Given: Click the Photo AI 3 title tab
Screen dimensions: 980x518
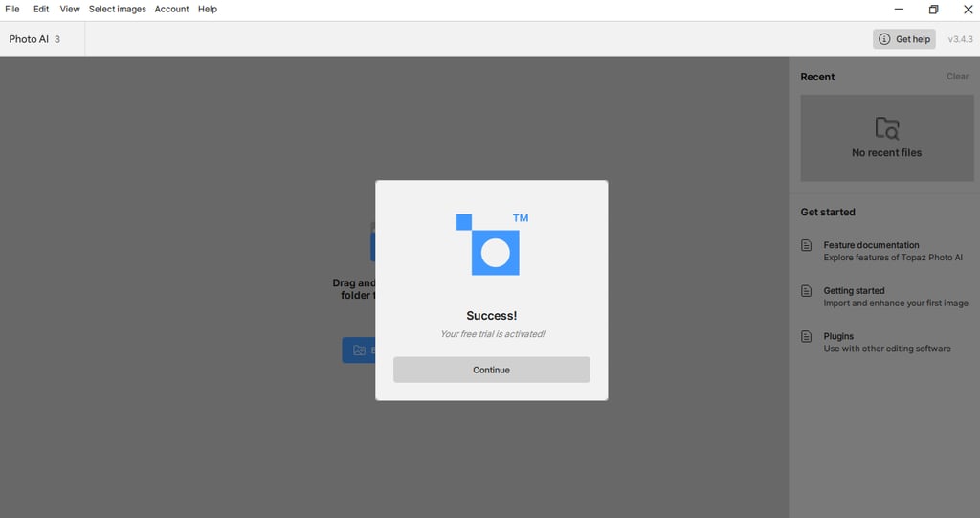Looking at the screenshot, I should tap(34, 39).
